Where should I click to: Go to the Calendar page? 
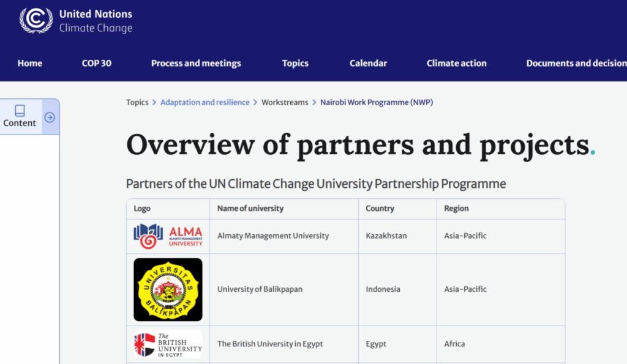(368, 63)
